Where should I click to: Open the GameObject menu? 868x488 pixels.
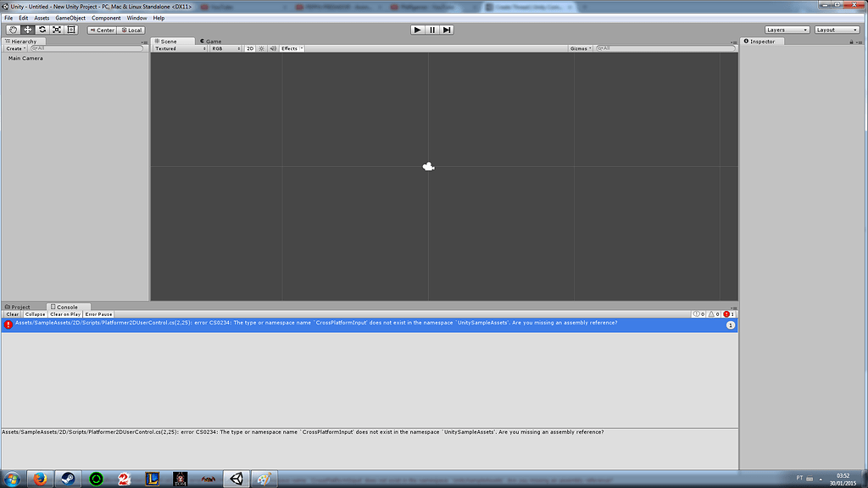tap(69, 17)
